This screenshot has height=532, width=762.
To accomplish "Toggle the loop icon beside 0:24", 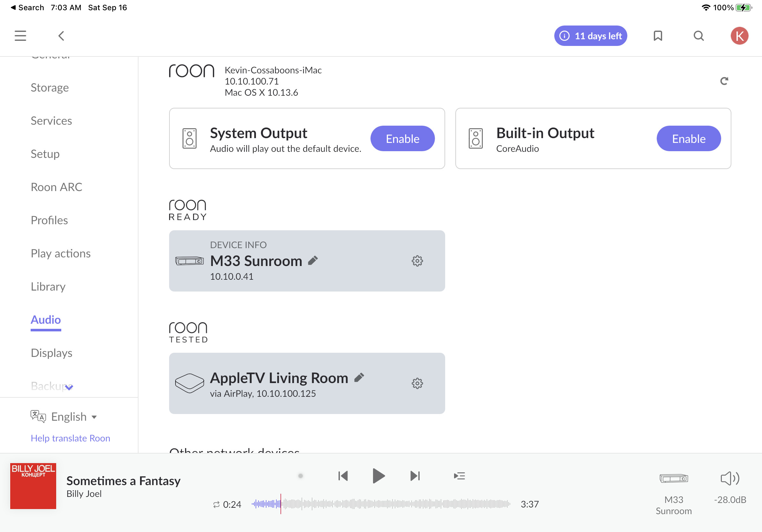I will [216, 505].
